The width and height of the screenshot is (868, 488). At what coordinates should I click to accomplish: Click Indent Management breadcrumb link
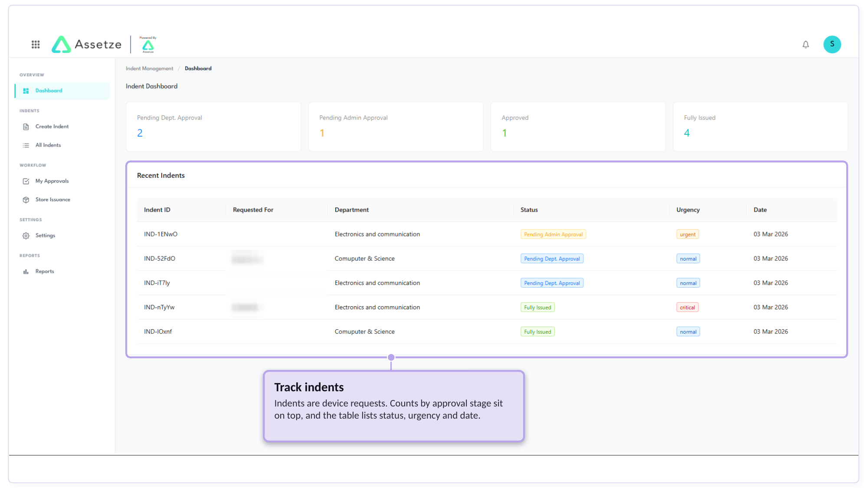click(149, 69)
